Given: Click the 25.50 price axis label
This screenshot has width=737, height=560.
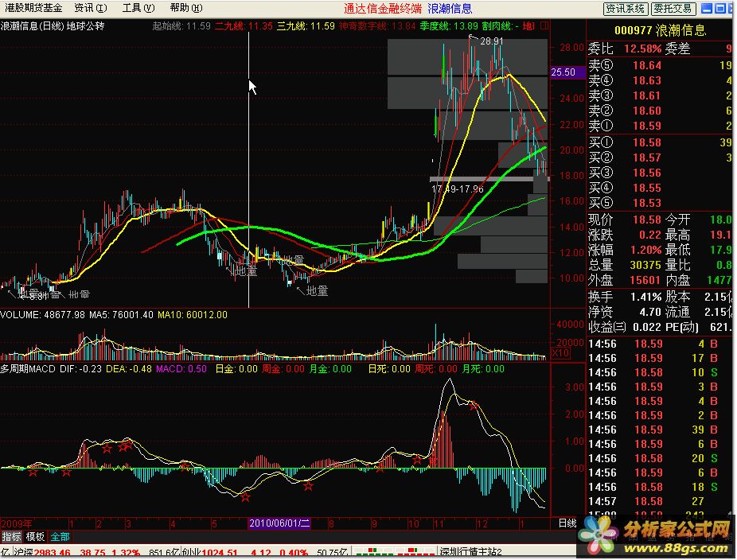Looking at the screenshot, I should coord(567,72).
